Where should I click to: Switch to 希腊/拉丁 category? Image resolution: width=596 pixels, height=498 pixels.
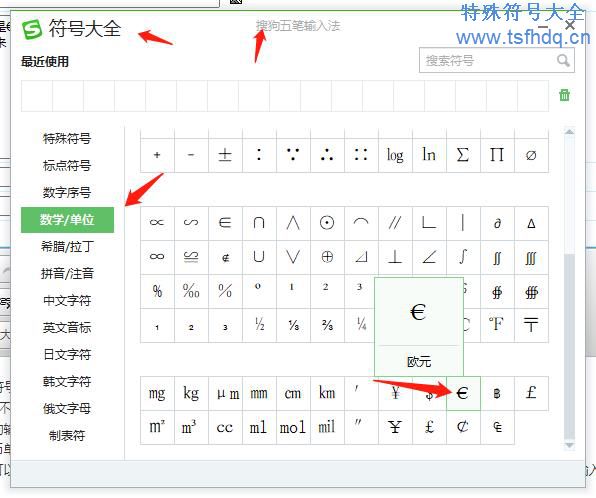click(67, 247)
